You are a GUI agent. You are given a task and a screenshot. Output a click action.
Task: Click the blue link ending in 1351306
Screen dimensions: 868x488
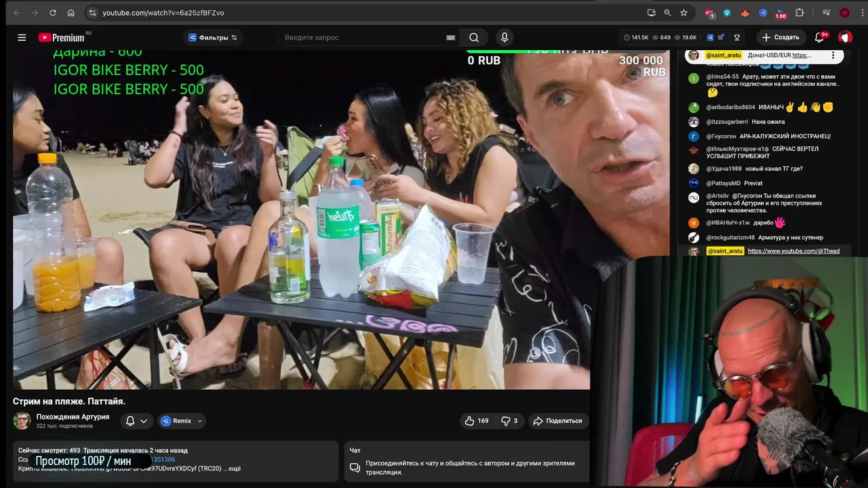(x=163, y=460)
